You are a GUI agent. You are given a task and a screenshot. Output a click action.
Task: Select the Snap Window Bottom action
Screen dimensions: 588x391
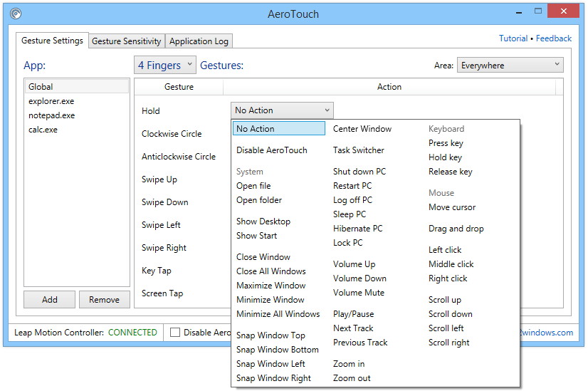tap(278, 350)
